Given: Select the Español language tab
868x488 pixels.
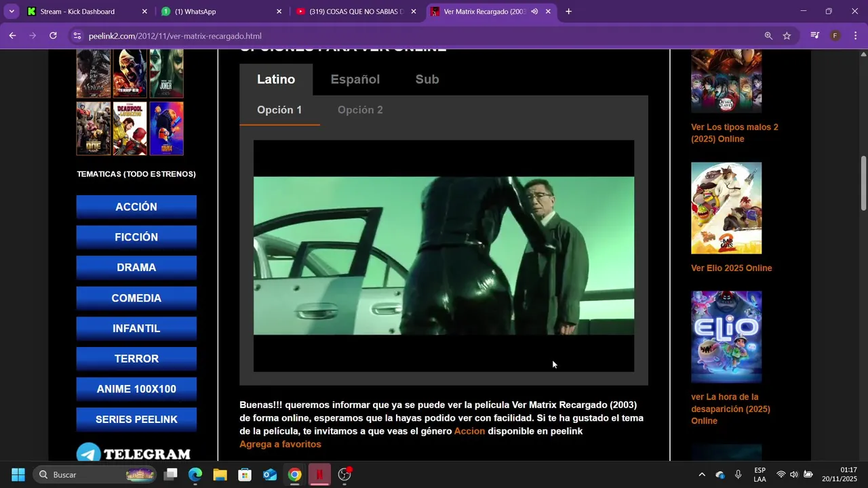Looking at the screenshot, I should (355, 79).
